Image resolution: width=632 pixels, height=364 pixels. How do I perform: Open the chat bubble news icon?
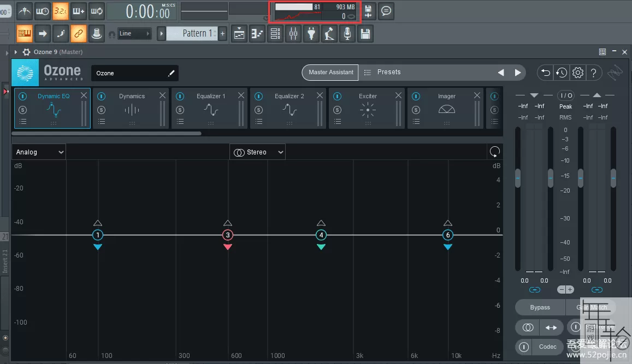pyautogui.click(x=386, y=11)
